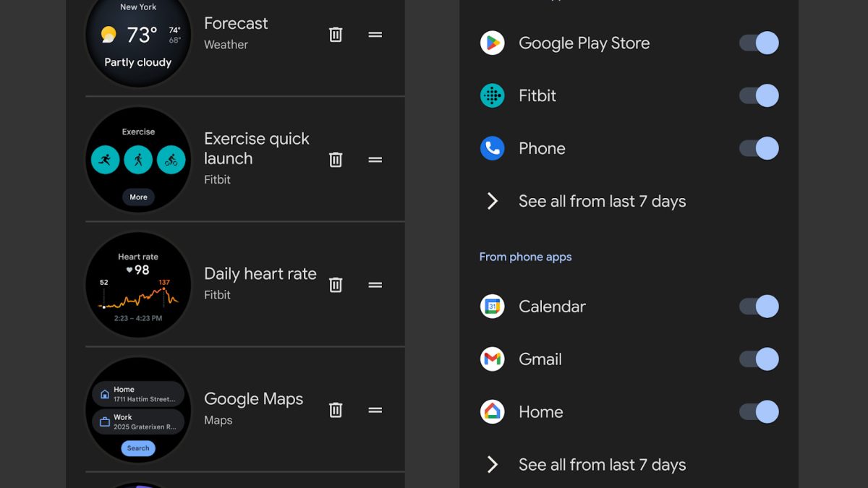868x488 pixels.
Task: Remove the Daily heart rate tile
Action: [336, 285]
